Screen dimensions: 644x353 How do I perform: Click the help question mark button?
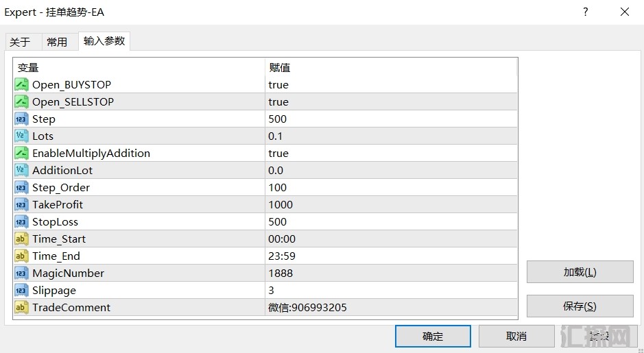[x=586, y=12]
